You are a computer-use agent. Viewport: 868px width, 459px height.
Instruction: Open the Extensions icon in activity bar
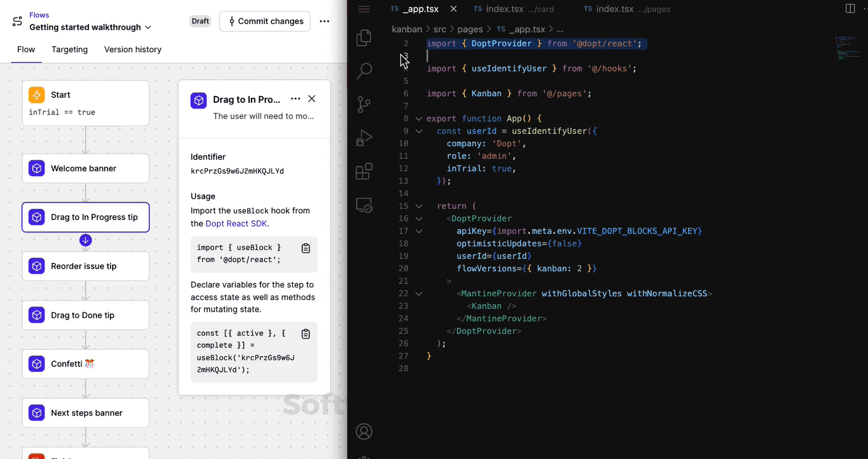[364, 172]
